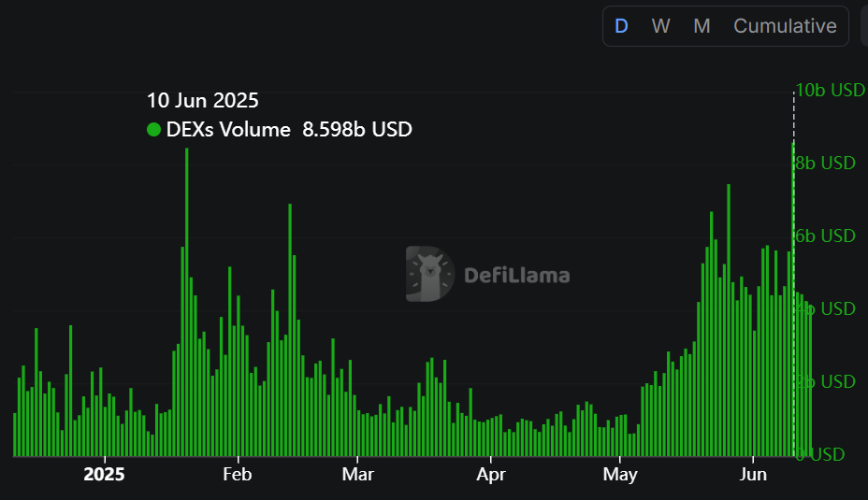The height and width of the screenshot is (500, 868).
Task: Click the Feb x-axis label
Action: click(x=237, y=475)
